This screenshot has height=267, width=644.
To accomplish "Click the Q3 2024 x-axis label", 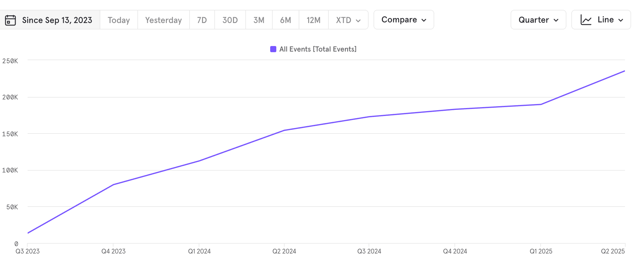I will (x=369, y=251).
